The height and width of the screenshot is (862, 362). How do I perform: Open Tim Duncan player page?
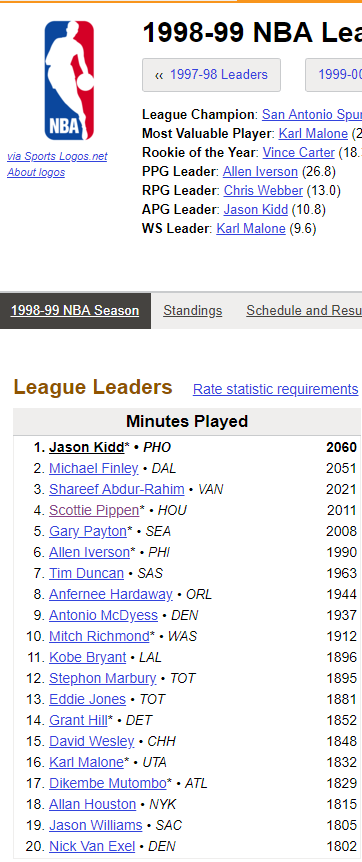pos(86,573)
